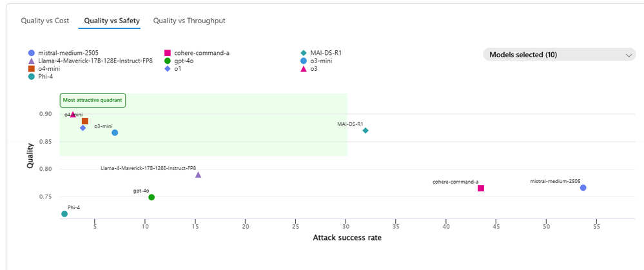
Task: Select the Quality vs Throughput tab
Action: coord(190,21)
